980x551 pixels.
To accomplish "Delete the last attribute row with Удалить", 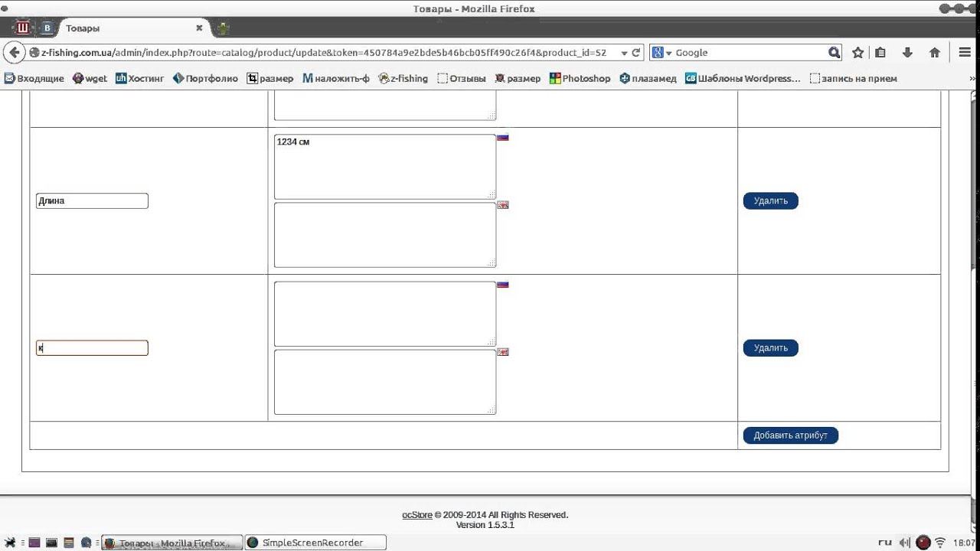I will point(770,347).
